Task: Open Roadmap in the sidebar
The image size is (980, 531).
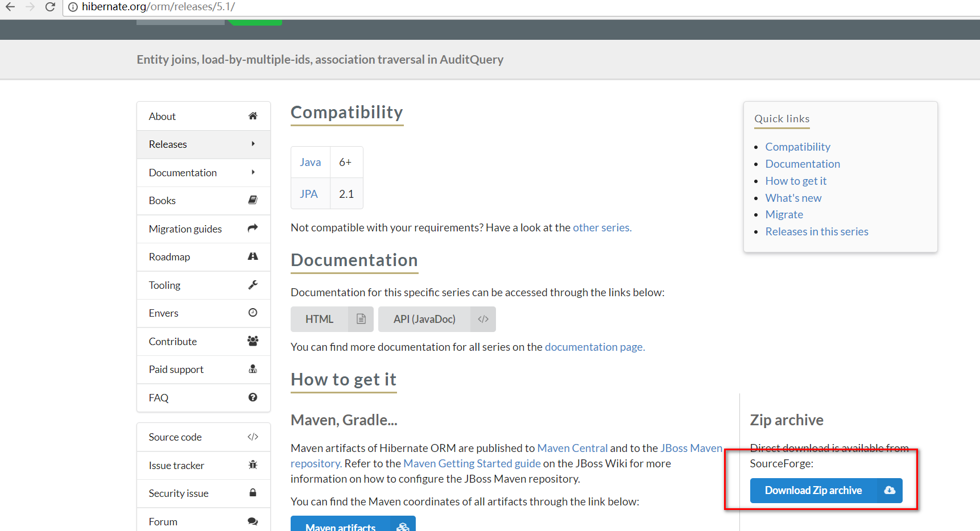Action: pos(204,257)
